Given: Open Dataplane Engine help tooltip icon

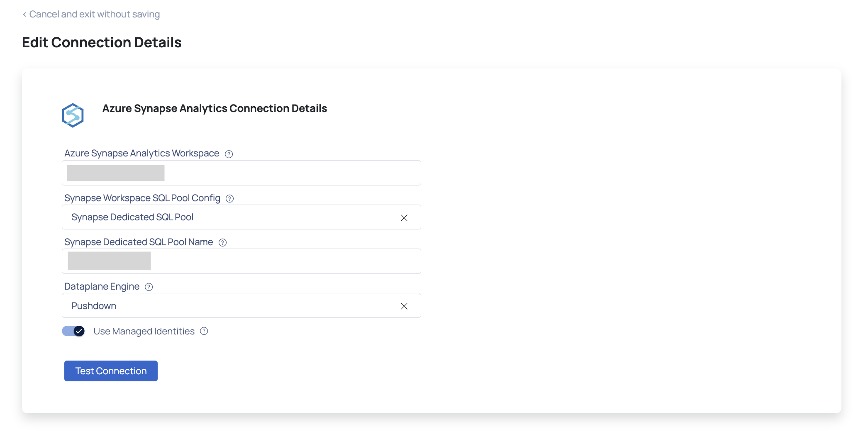Looking at the screenshot, I should click(x=149, y=287).
